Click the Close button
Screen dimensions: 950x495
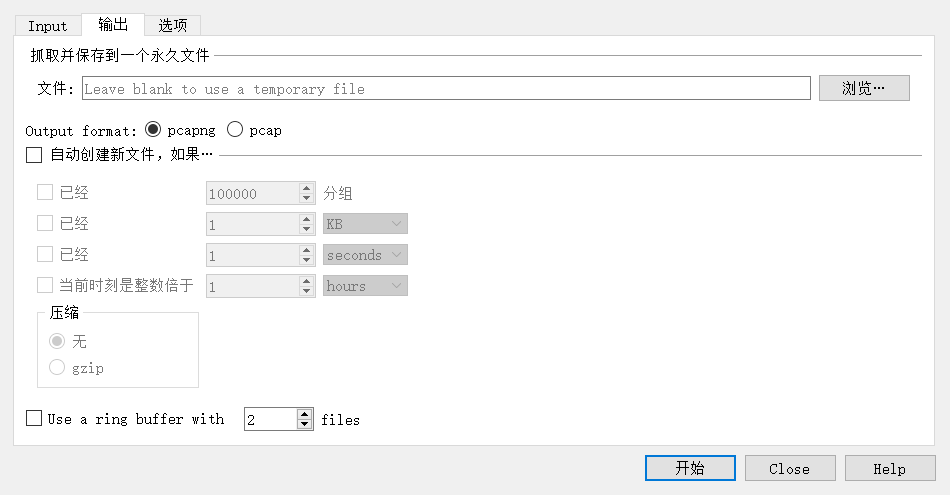[x=789, y=469]
